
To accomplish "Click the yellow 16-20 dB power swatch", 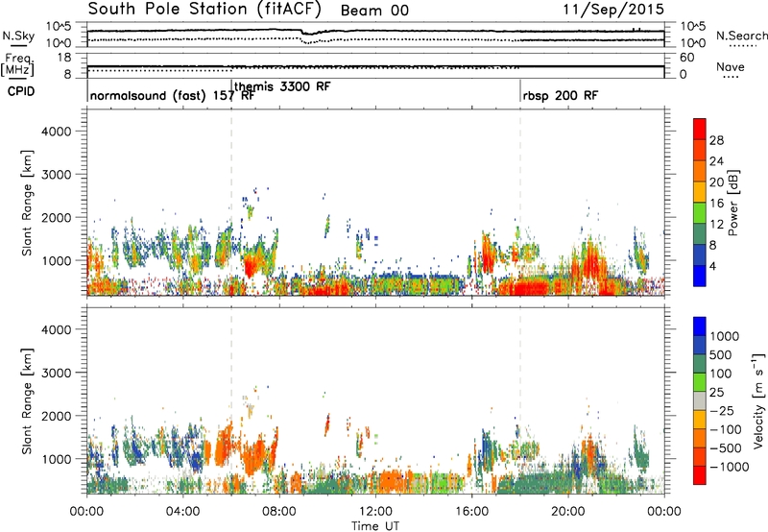I will pos(700,191).
